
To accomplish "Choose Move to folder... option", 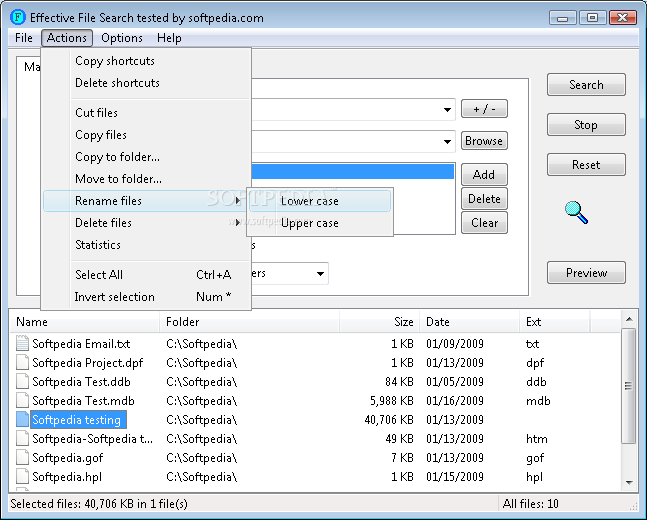I will [147, 179].
